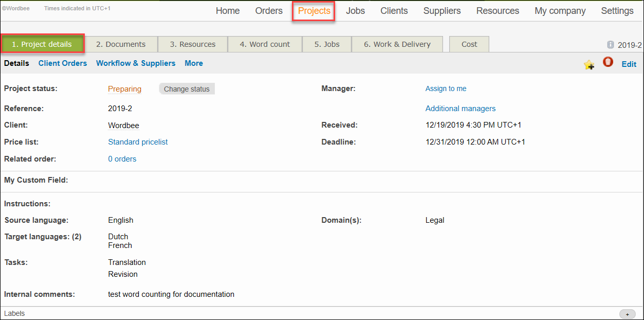Open the Change status options
The height and width of the screenshot is (320, 644).
(187, 88)
